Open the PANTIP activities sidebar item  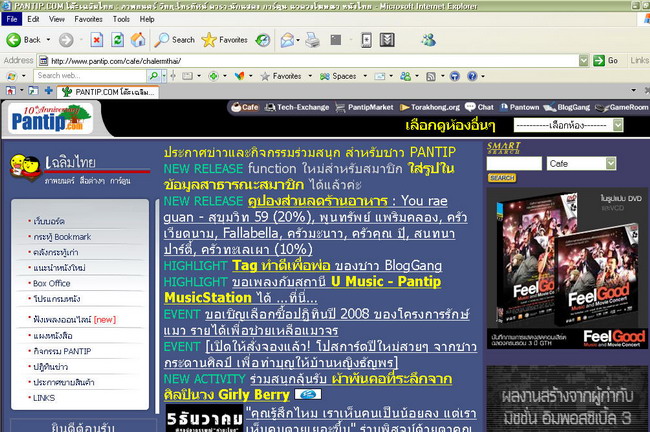pyautogui.click(x=62, y=351)
